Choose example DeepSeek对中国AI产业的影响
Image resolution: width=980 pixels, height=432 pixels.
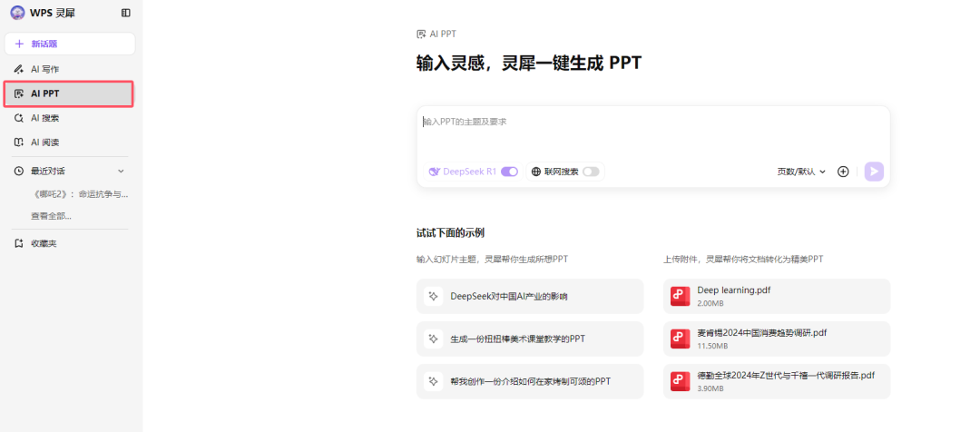coord(530,297)
